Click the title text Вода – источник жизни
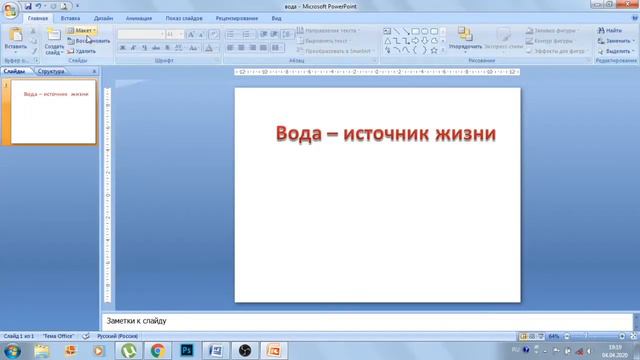Viewport: 640px width, 360px height. point(386,134)
